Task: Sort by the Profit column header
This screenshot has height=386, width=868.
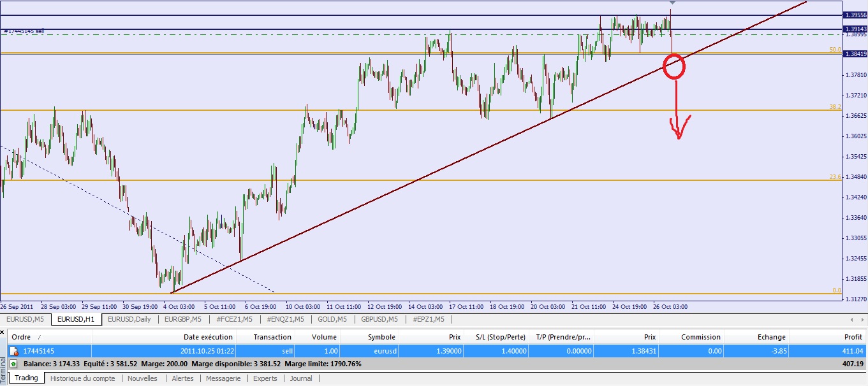Action: [853, 337]
